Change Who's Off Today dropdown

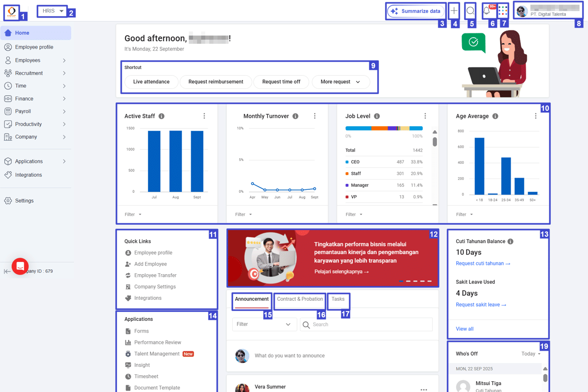tap(531, 354)
